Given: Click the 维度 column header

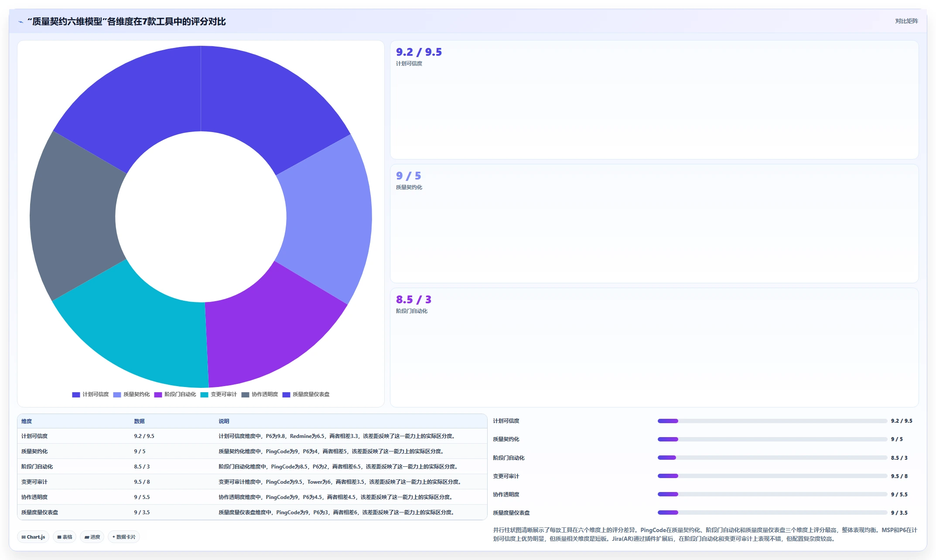Looking at the screenshot, I should tap(27, 421).
